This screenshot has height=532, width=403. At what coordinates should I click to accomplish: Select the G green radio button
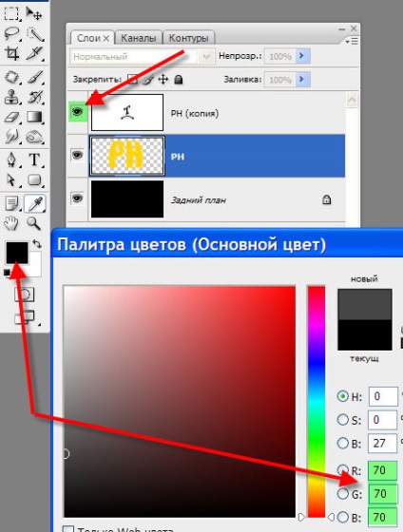pyautogui.click(x=342, y=494)
